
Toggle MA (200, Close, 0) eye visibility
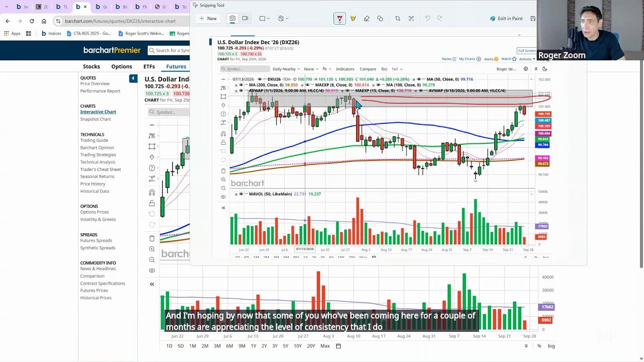(x=241, y=85)
